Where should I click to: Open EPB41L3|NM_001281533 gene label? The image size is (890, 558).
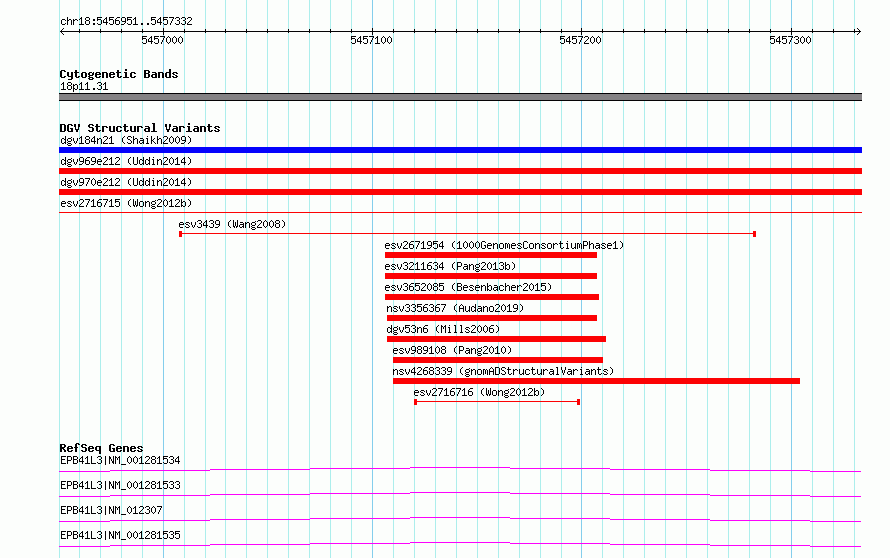(120, 485)
